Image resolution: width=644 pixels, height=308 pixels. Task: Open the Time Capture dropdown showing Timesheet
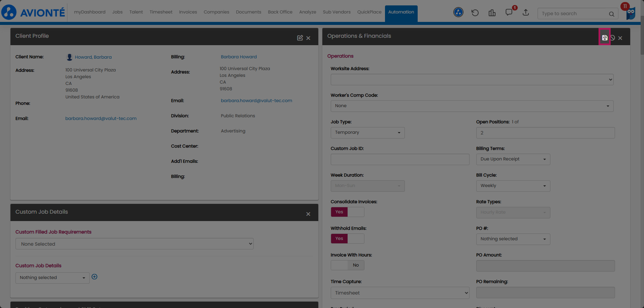[400, 293]
